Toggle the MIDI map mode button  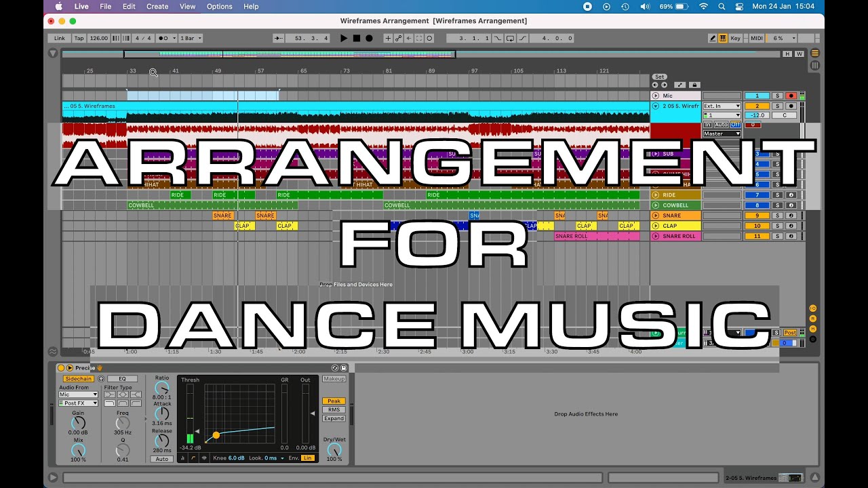(757, 39)
